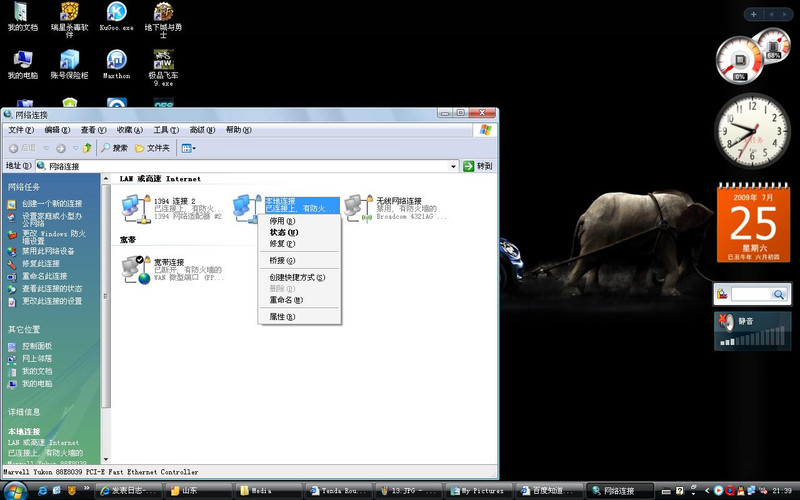Open the Back button history dropdown arrow
The height and width of the screenshot is (500, 800).
pos(46,148)
